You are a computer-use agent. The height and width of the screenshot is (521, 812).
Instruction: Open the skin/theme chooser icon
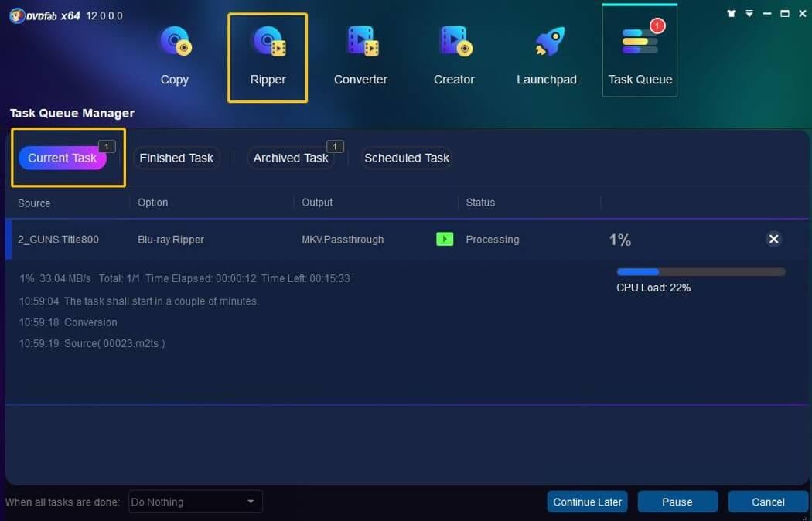pos(730,13)
